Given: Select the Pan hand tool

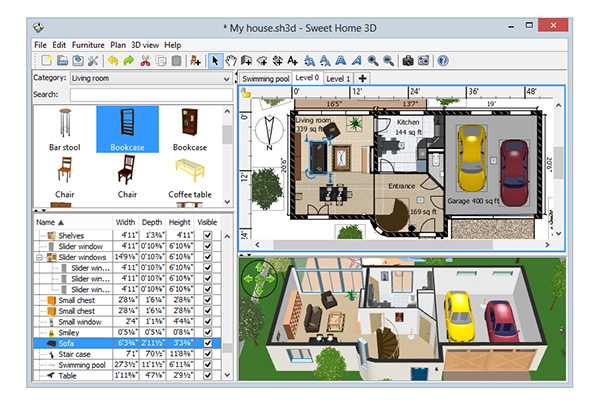Looking at the screenshot, I should (233, 61).
